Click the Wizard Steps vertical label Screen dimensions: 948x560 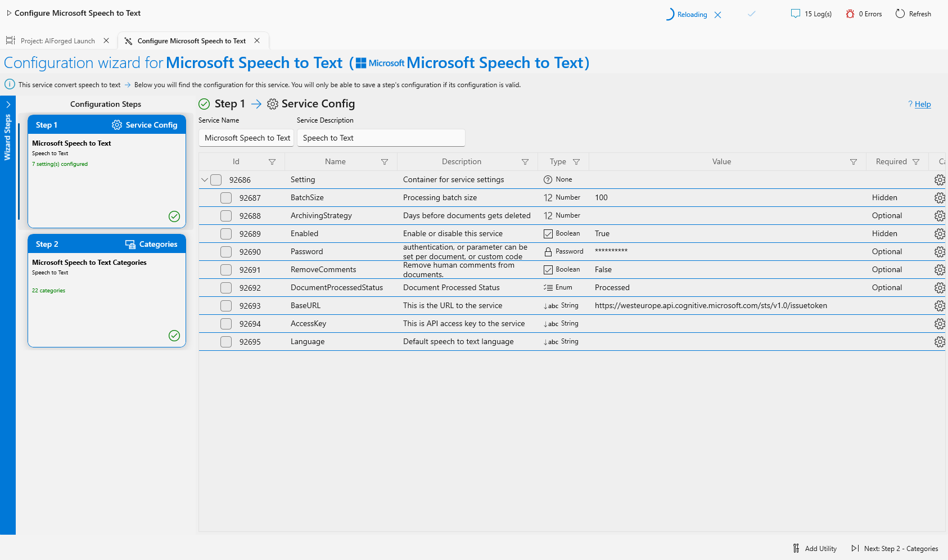point(7,137)
